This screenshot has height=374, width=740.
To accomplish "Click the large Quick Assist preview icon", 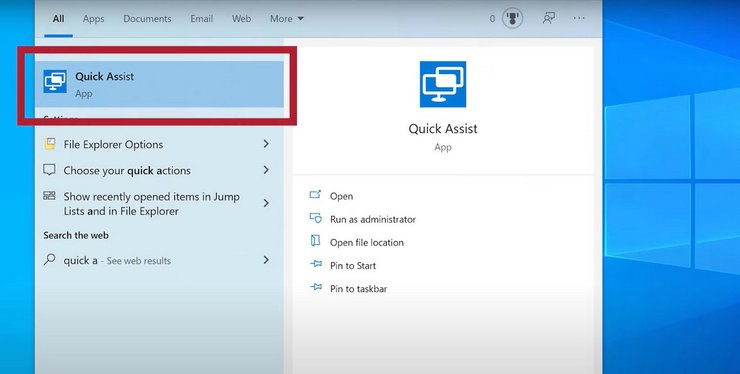I will point(443,84).
